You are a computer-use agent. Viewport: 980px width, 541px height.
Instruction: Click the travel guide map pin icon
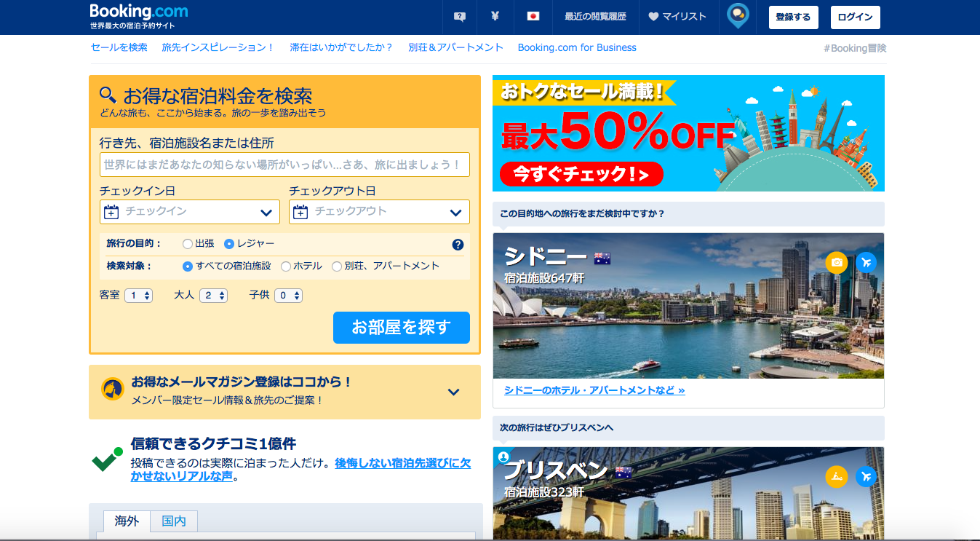tap(738, 16)
